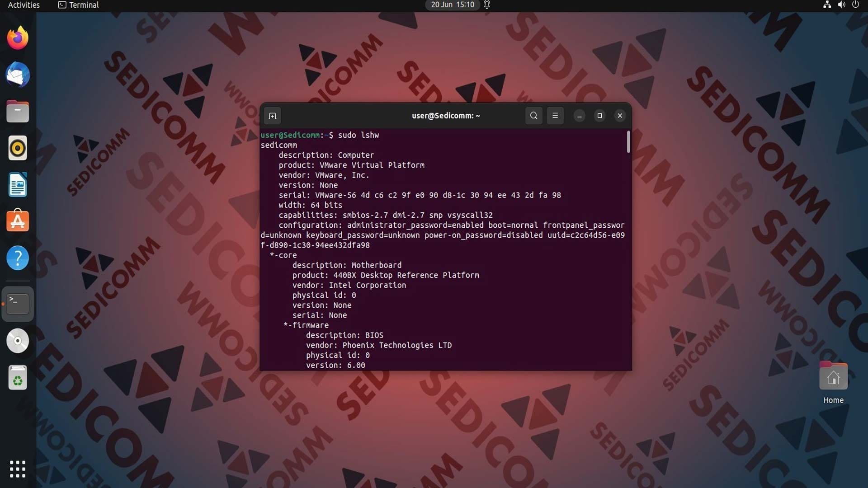Open Firefox from the dock
Image resolution: width=868 pixels, height=488 pixels.
tap(18, 38)
